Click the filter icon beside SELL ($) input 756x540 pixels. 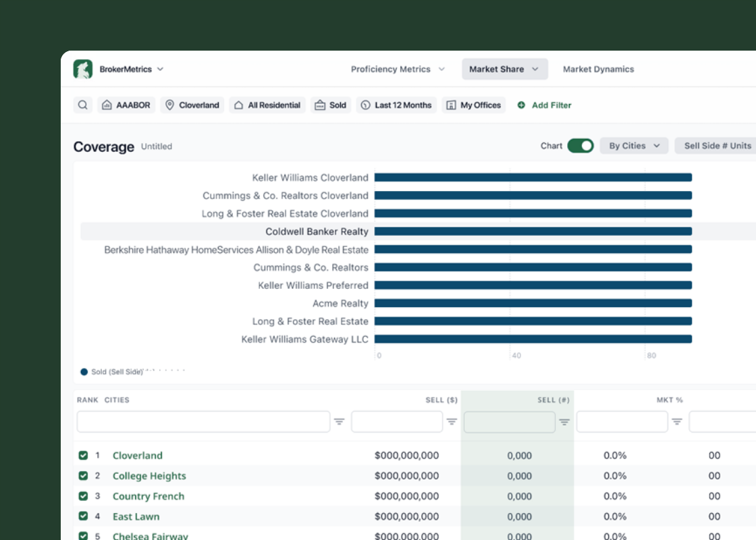(x=452, y=422)
